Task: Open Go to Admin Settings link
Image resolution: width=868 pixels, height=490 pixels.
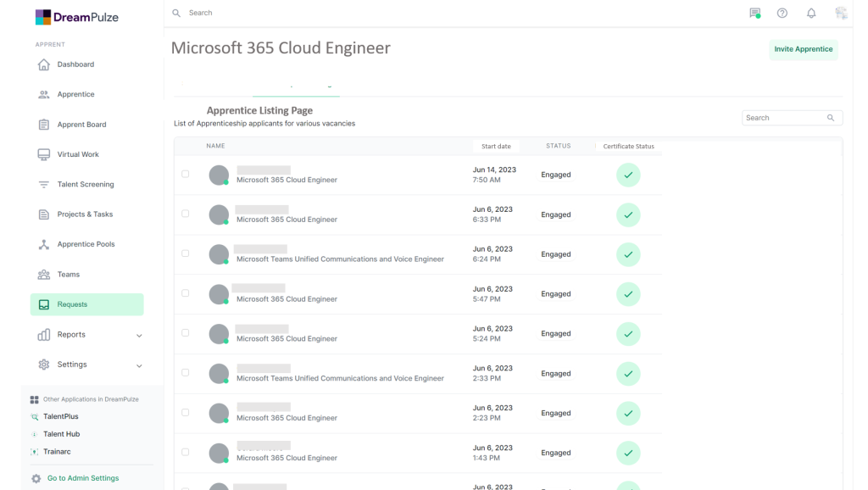Action: [x=82, y=478]
